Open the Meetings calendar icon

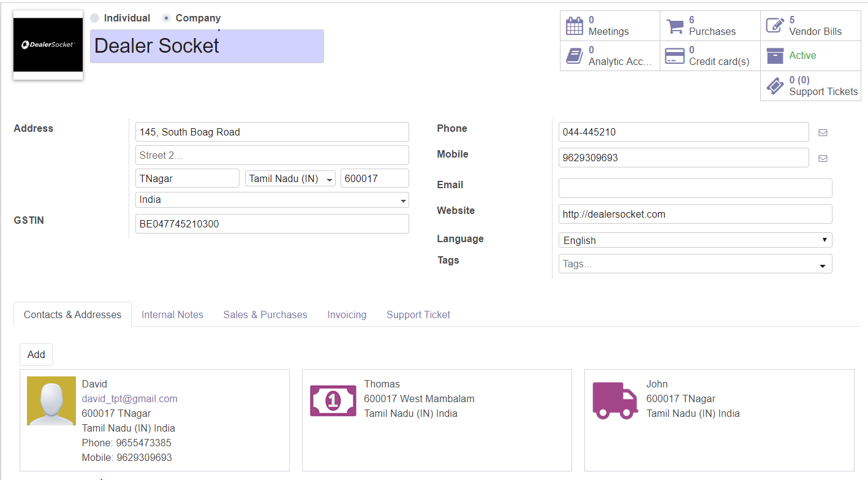pos(574,26)
